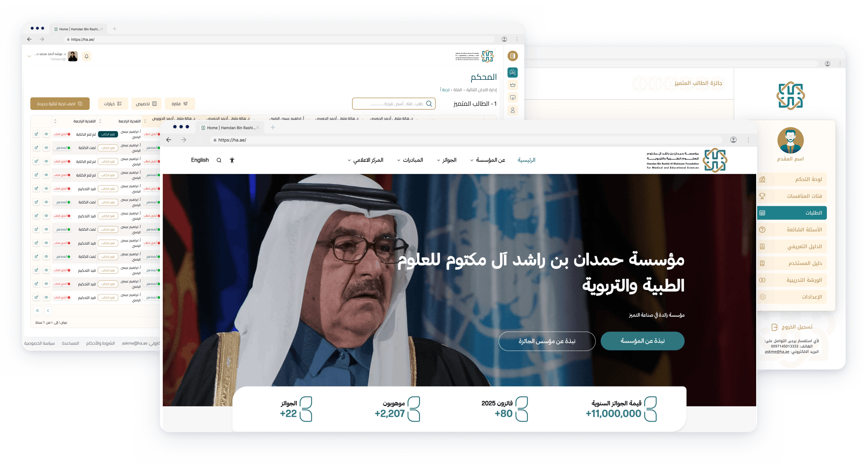Click the askme@ha.ae link in the applicant portal
868x464 pixels.
pyautogui.click(x=777, y=352)
